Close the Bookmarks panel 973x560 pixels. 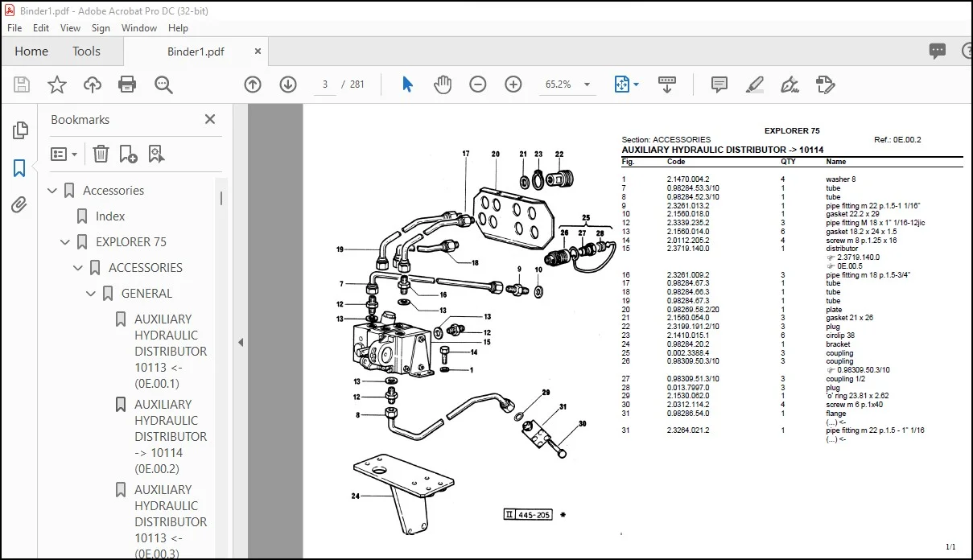point(210,119)
